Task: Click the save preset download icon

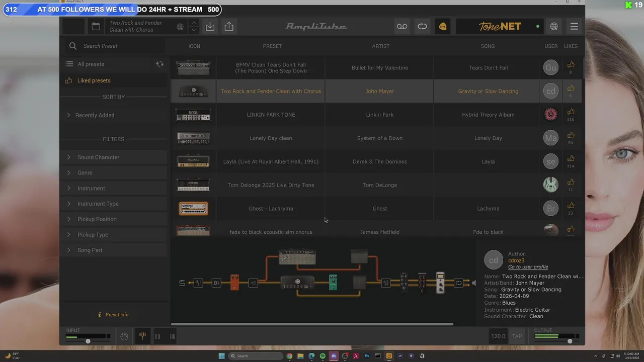Action: point(210,27)
